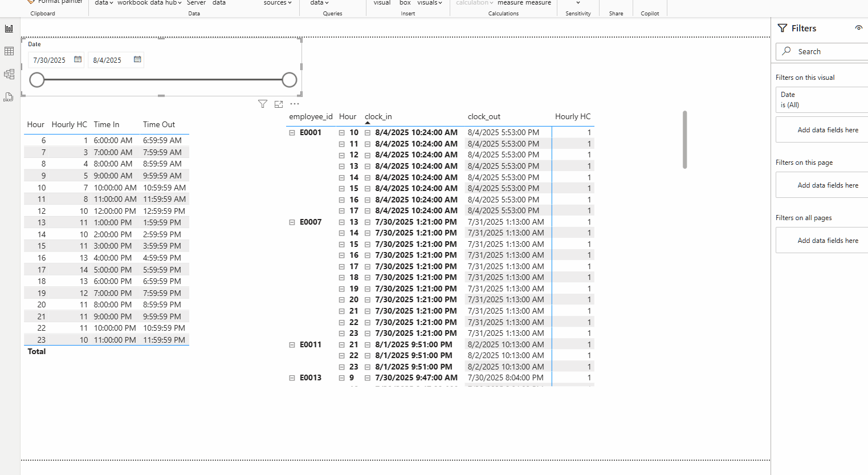
Task: Collapse the E0013 employee row
Action: pyautogui.click(x=292, y=378)
